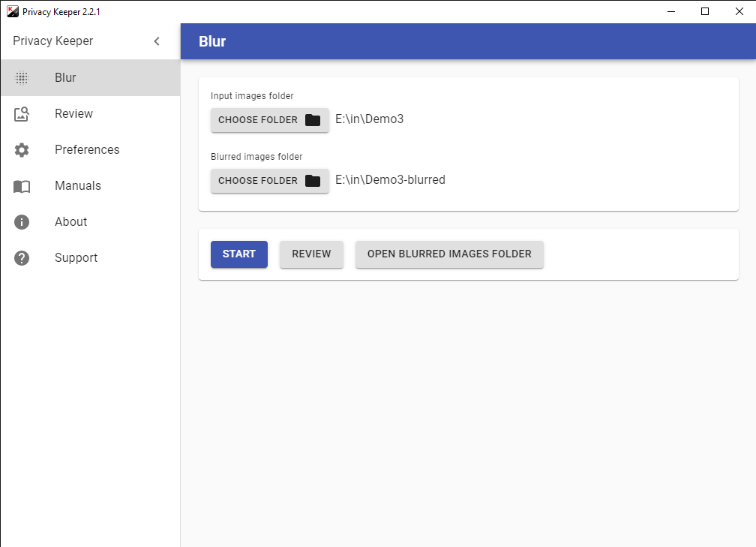Click the 'Privacy Keeper' sidebar title
The image size is (756, 547).
tap(53, 41)
